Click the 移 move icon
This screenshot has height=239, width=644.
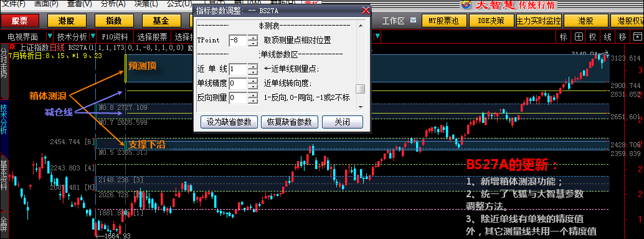coord(622,37)
